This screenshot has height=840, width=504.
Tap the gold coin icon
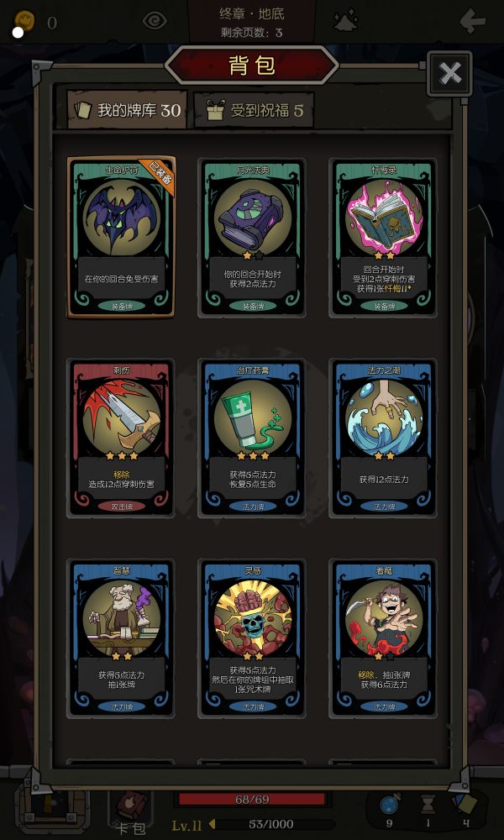point(24,22)
